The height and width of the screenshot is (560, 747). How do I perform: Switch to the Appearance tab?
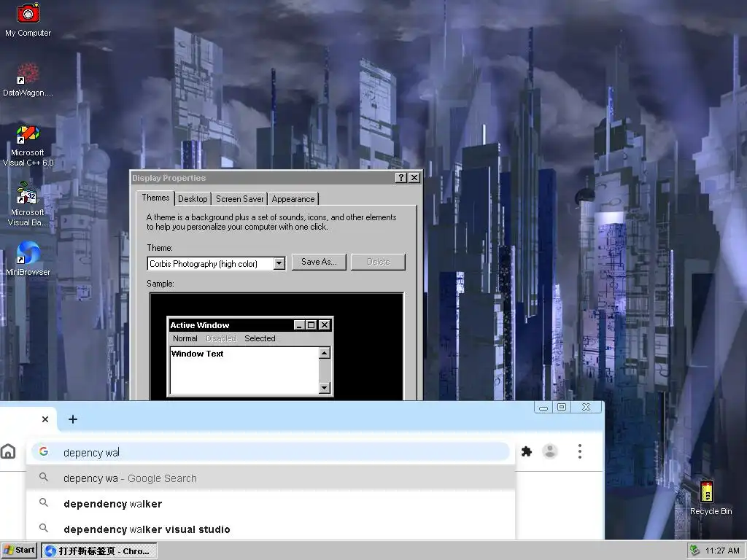tap(293, 199)
